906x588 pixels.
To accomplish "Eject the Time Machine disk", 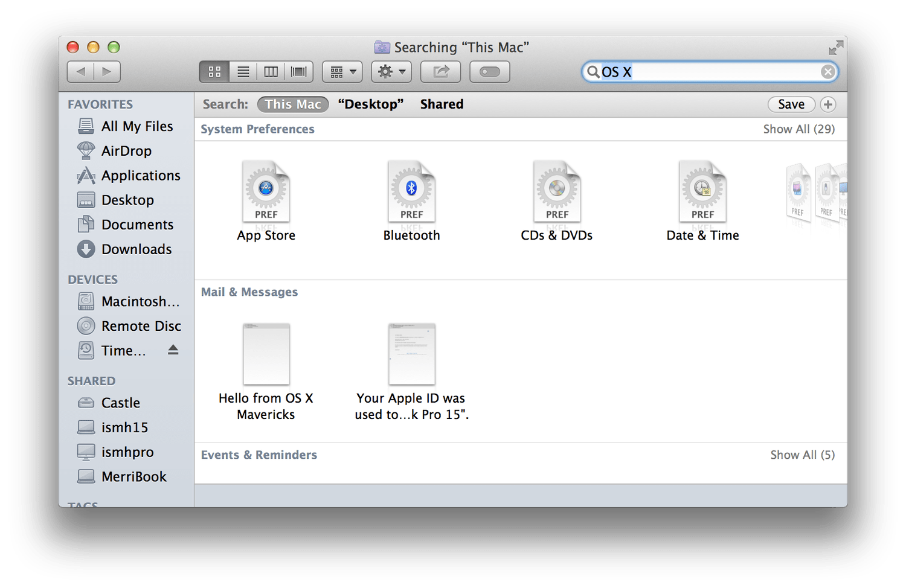I will (173, 350).
